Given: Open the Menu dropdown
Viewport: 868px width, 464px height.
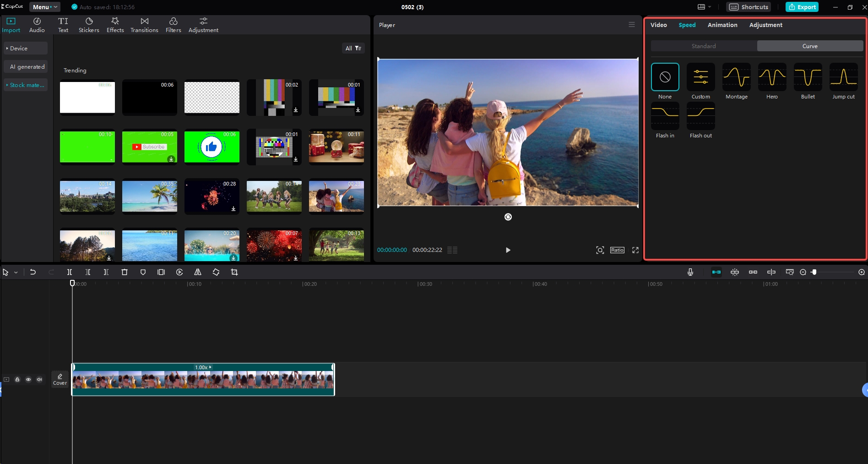Looking at the screenshot, I should (x=44, y=7).
